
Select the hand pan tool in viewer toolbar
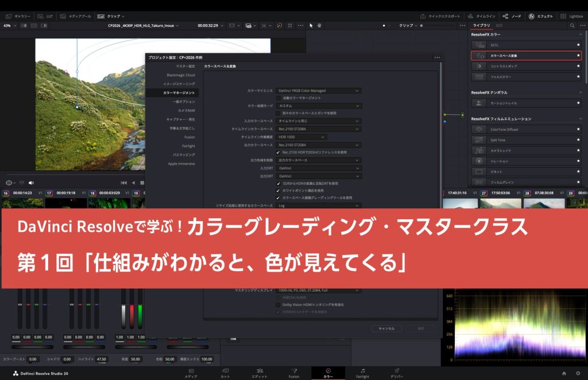[x=319, y=26]
